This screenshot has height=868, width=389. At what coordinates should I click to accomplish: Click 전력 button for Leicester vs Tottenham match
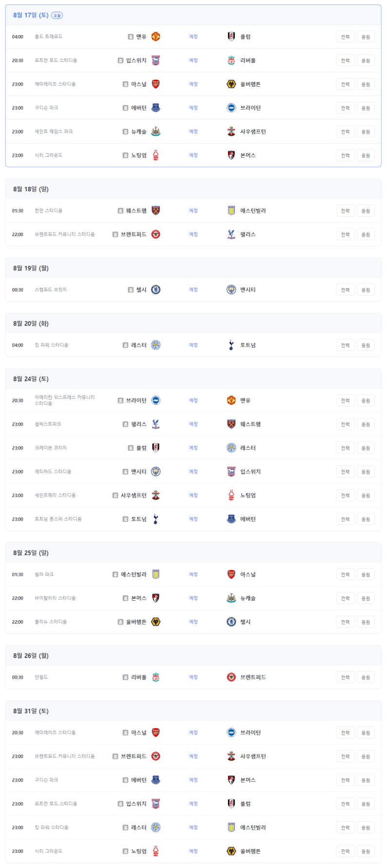(345, 346)
